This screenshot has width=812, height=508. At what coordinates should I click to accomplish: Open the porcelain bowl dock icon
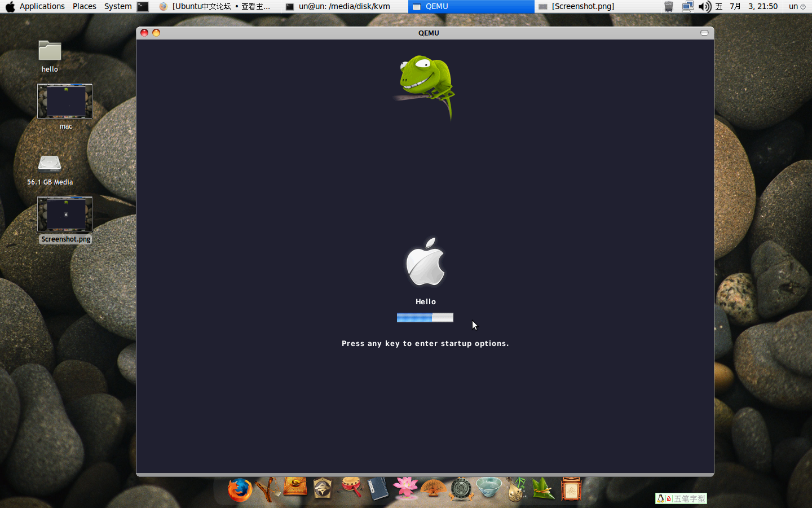[x=488, y=488]
